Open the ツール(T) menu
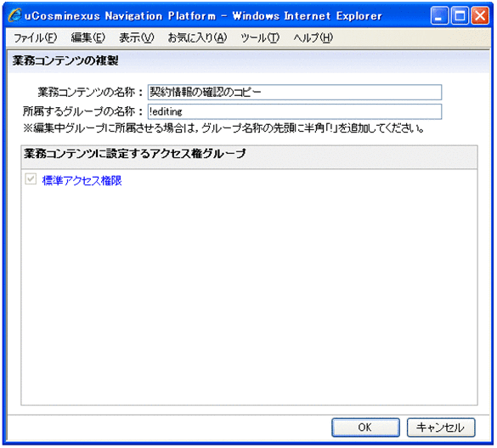This screenshot has width=497, height=448. tap(260, 37)
